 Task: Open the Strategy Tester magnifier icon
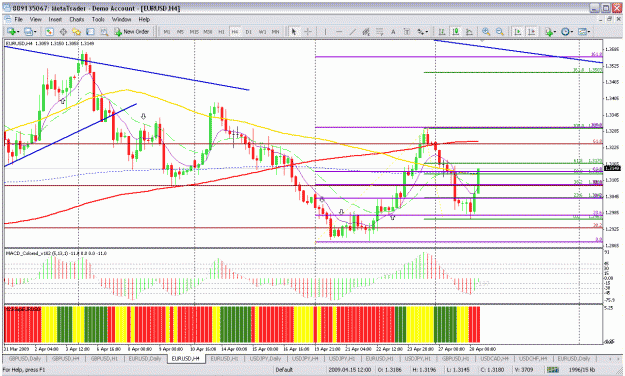(x=104, y=32)
